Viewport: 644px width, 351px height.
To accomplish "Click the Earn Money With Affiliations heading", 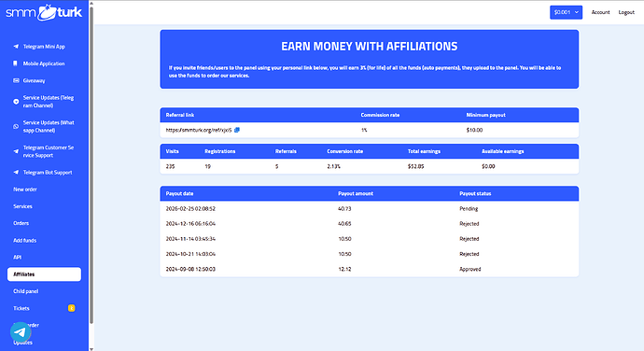I will pyautogui.click(x=370, y=47).
